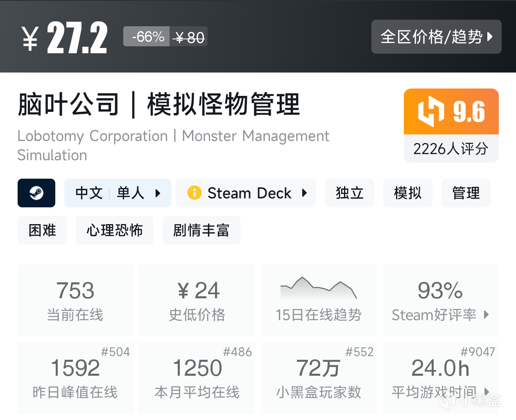The height and width of the screenshot is (420, 516).
Task: Click the Steam platform logo icon
Action: coord(36,193)
